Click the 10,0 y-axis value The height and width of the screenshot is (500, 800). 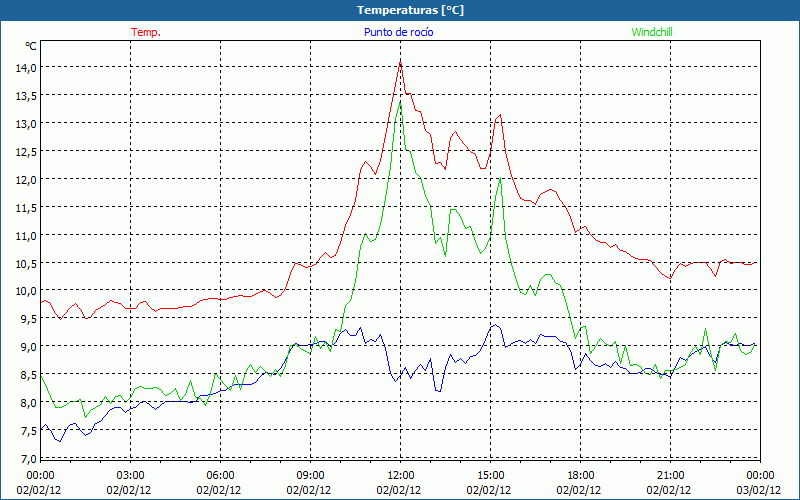[26, 291]
